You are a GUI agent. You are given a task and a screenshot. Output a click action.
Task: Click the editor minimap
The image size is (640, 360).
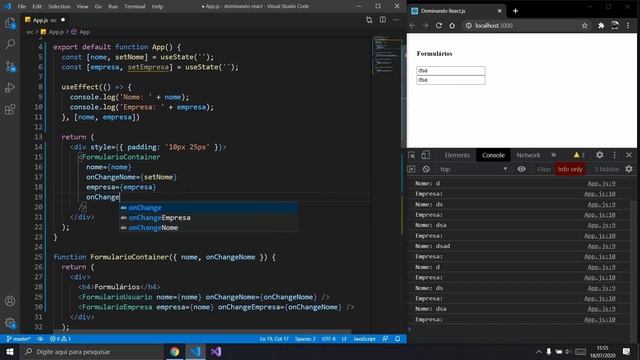(x=386, y=55)
